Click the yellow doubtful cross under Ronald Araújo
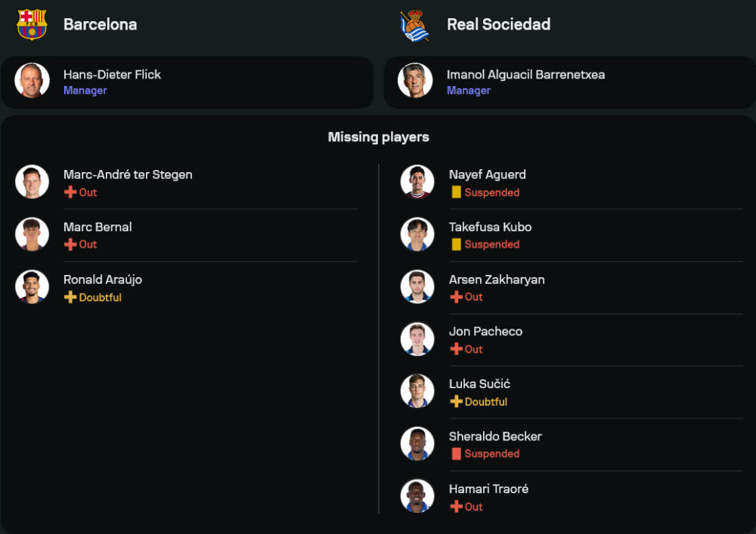Viewport: 756px width, 534px height. click(70, 298)
